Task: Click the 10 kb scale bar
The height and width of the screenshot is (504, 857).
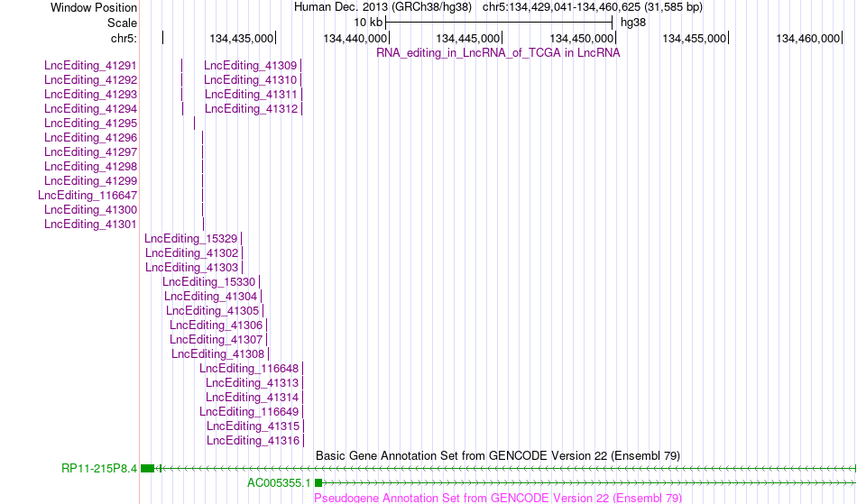Action: tap(499, 23)
